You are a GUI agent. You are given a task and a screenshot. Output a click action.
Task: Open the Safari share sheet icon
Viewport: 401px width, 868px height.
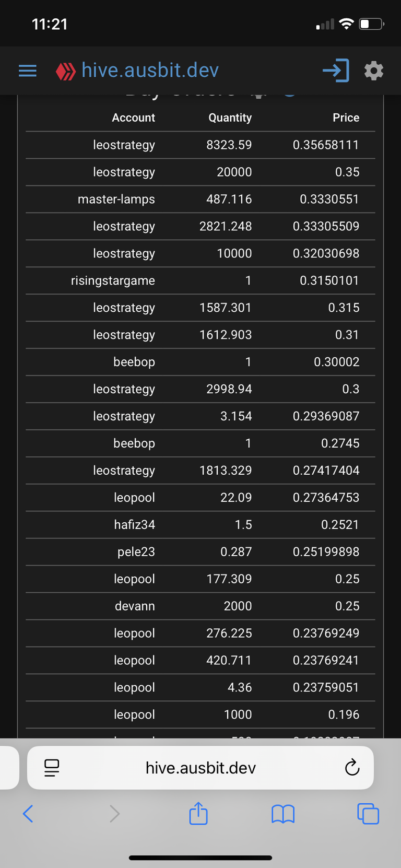pyautogui.click(x=198, y=813)
